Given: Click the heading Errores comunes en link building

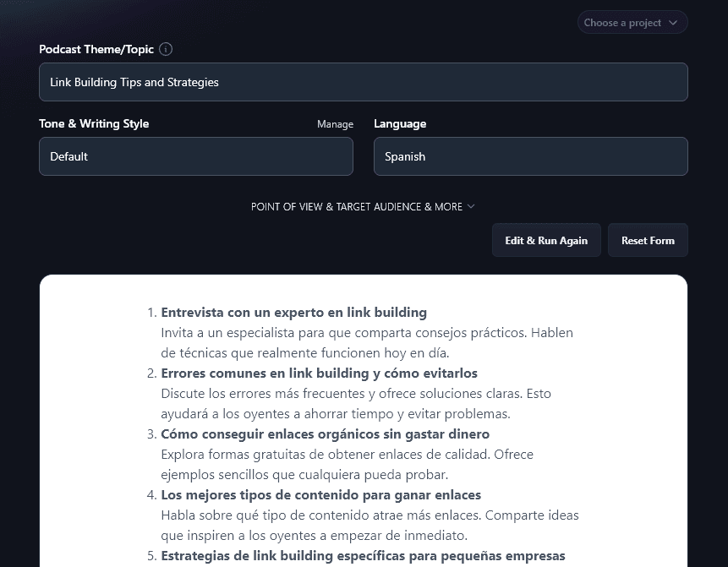Looking at the screenshot, I should (319, 373).
